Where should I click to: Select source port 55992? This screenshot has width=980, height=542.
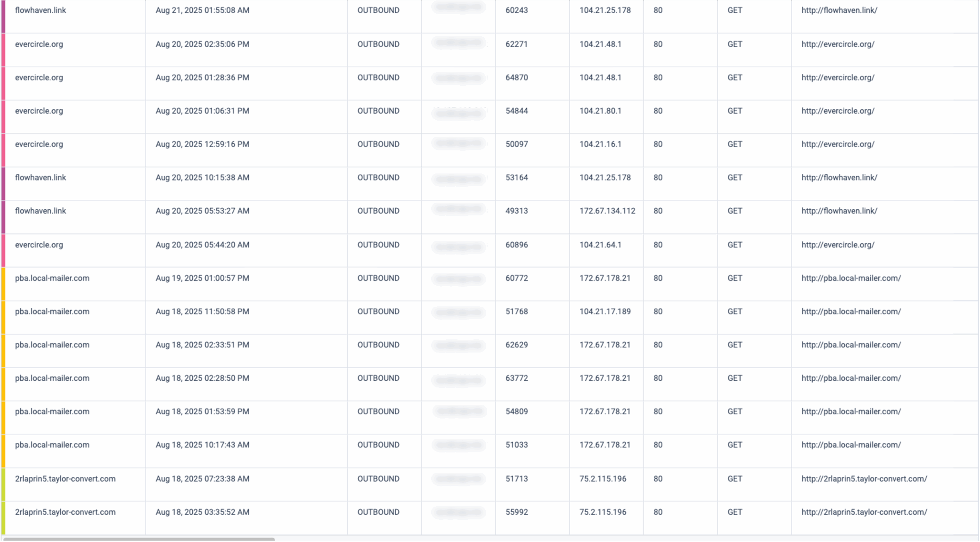click(516, 512)
